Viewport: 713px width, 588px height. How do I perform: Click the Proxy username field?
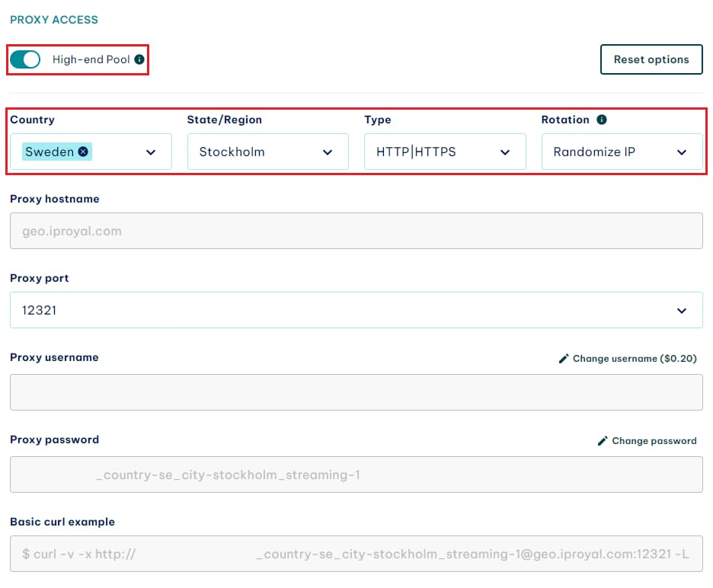[x=356, y=392]
